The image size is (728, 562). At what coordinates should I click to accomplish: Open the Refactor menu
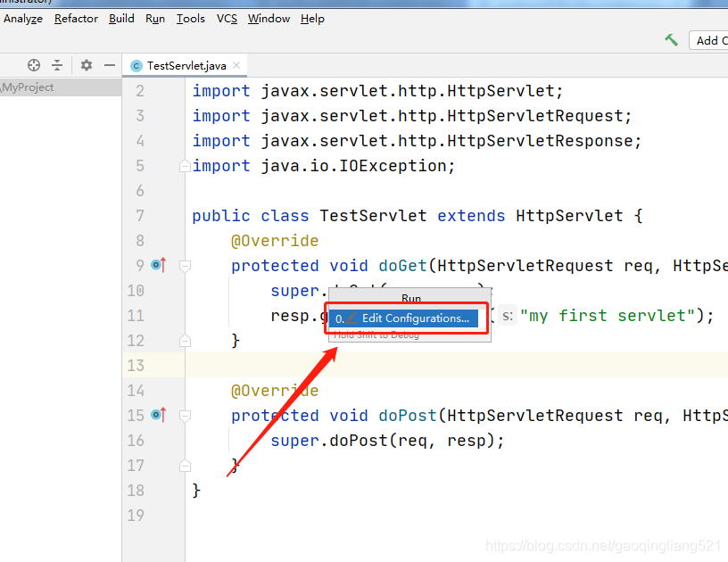click(76, 18)
